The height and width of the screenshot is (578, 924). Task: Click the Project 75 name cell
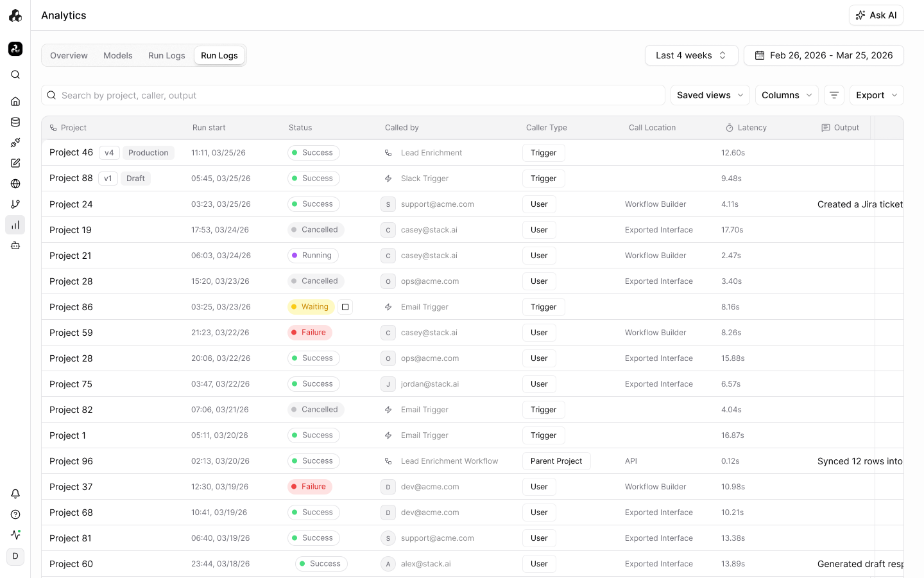tap(71, 384)
